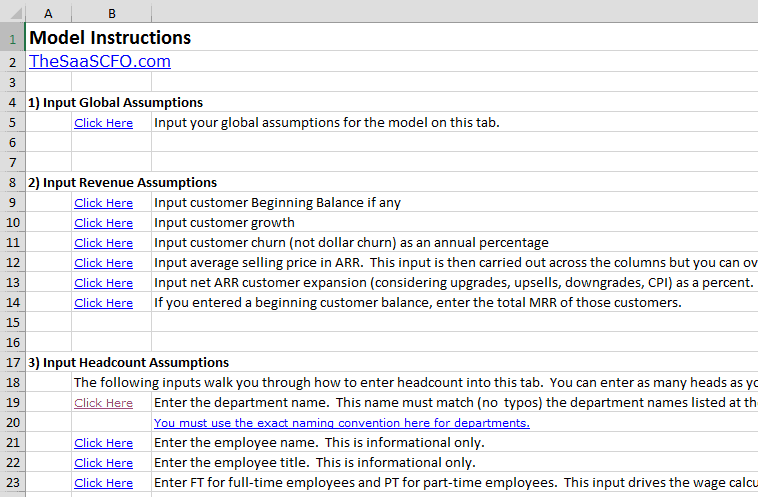Click Here link for employee title

[103, 463]
